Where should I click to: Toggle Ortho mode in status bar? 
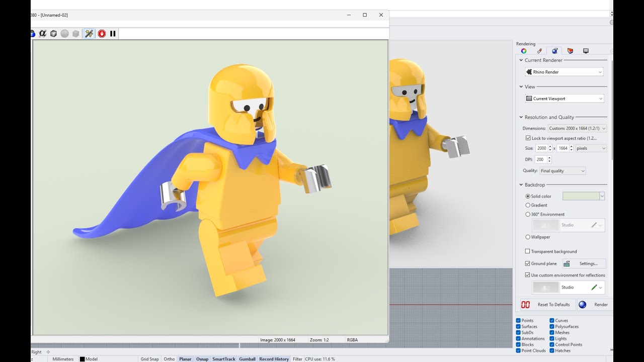click(x=169, y=359)
